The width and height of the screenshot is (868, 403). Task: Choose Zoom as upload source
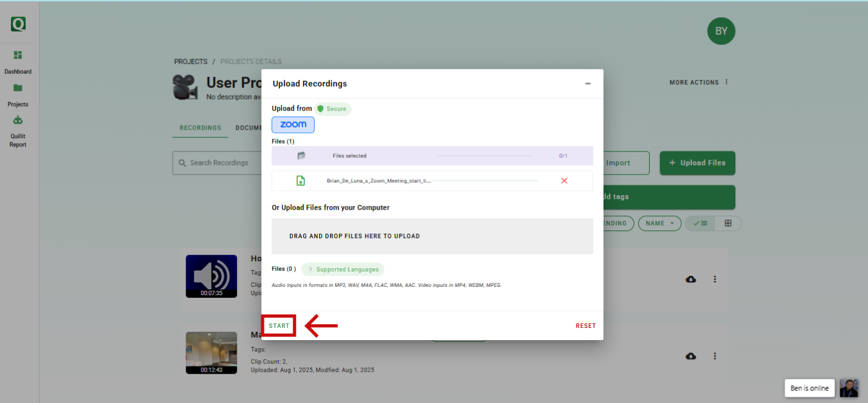293,124
